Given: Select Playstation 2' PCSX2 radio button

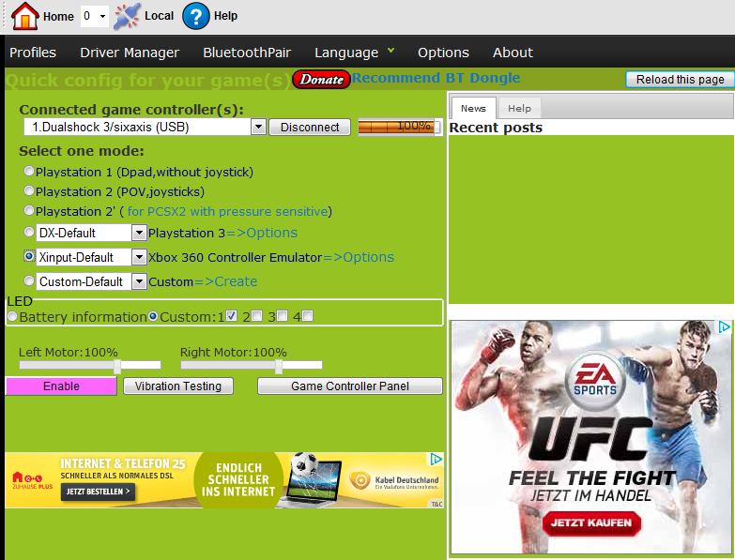Looking at the screenshot, I should coord(29,211).
